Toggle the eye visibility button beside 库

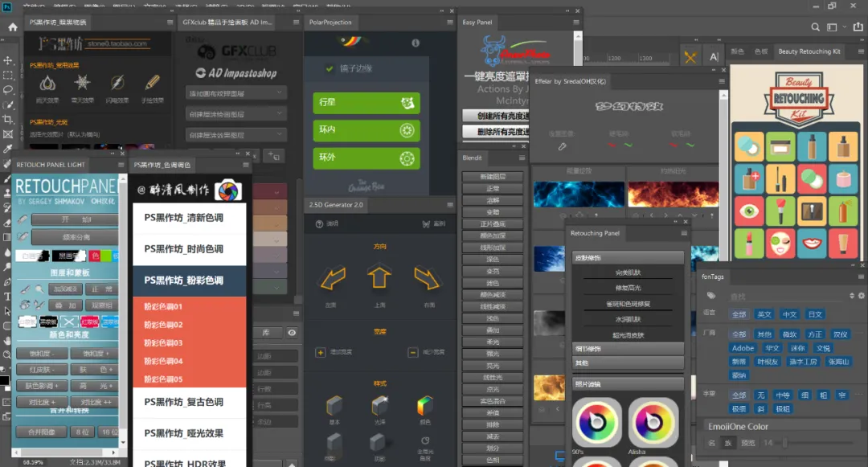click(292, 333)
